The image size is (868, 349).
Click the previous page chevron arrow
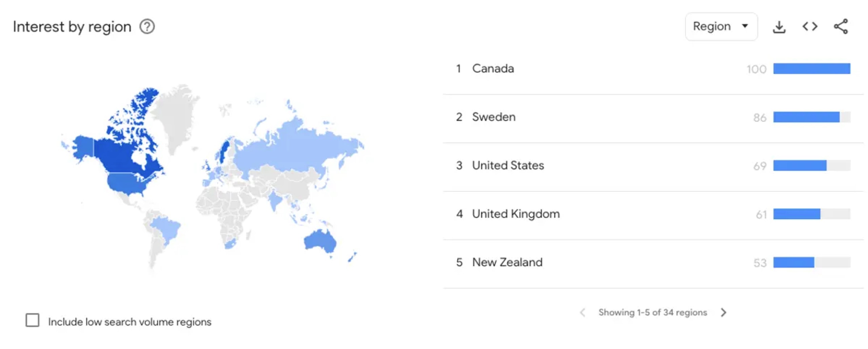(584, 312)
